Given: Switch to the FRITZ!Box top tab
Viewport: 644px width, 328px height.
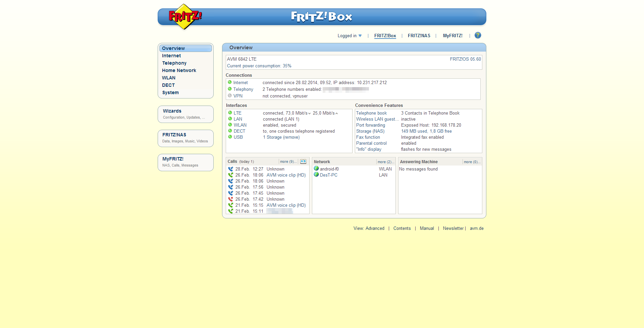Looking at the screenshot, I should click(385, 36).
